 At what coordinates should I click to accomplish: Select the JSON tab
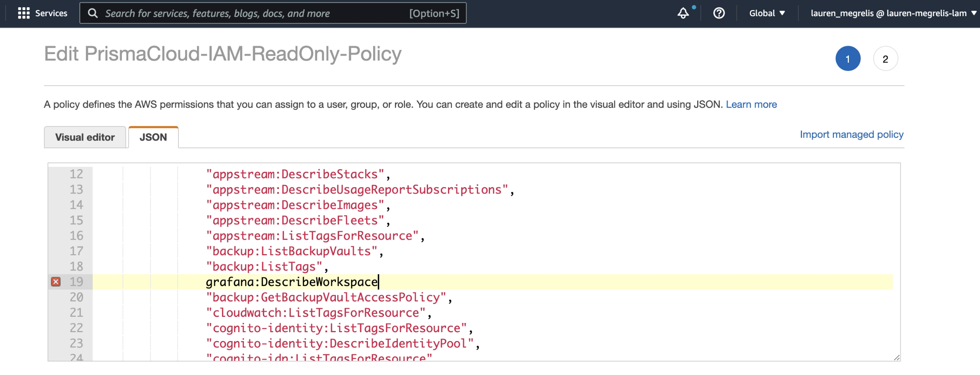click(153, 137)
